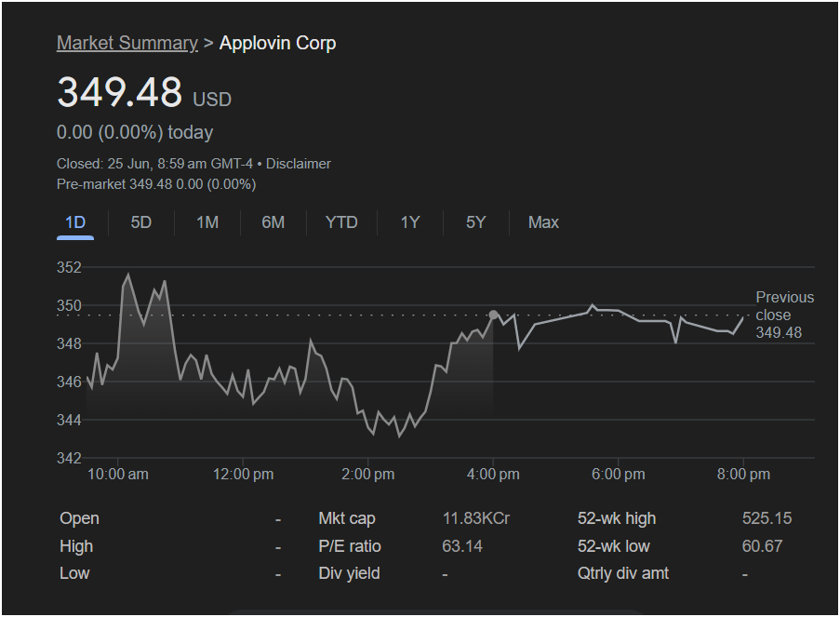The image size is (840, 617).
Task: Click the Previous close 349.48 label
Action: pos(785,315)
